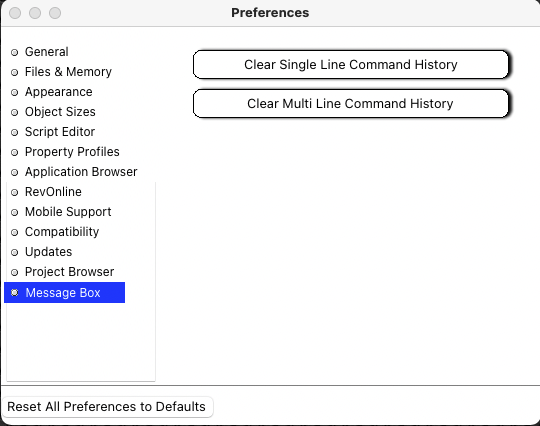Click the highlighted Message Box entry
This screenshot has height=426, width=540.
(64, 293)
